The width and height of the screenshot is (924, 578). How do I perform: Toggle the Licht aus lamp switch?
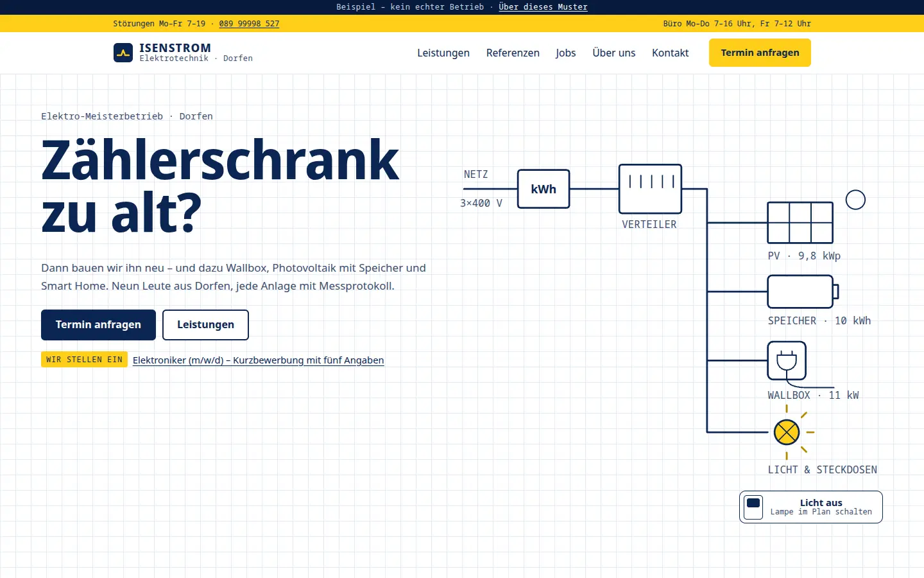811,507
